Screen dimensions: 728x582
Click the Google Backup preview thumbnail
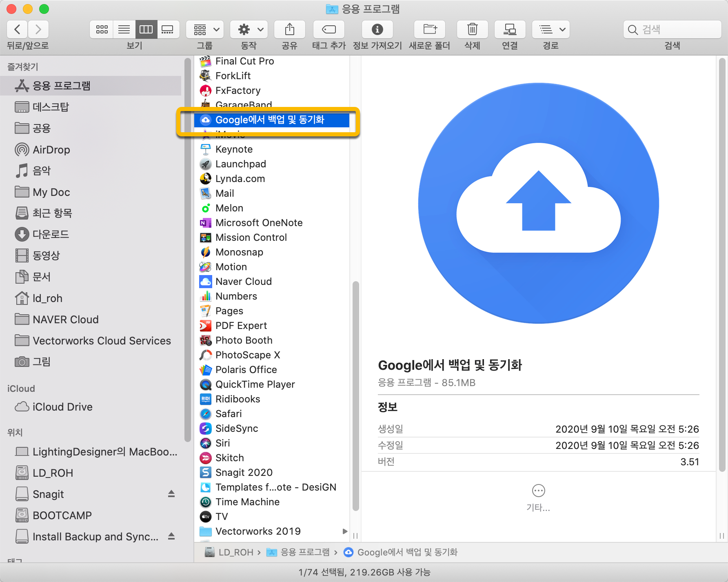(x=539, y=203)
